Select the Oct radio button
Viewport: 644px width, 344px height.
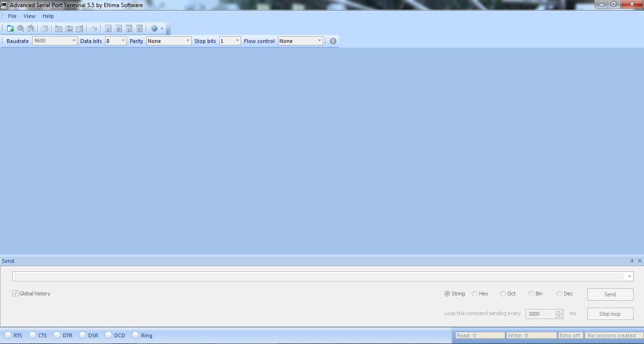503,294
